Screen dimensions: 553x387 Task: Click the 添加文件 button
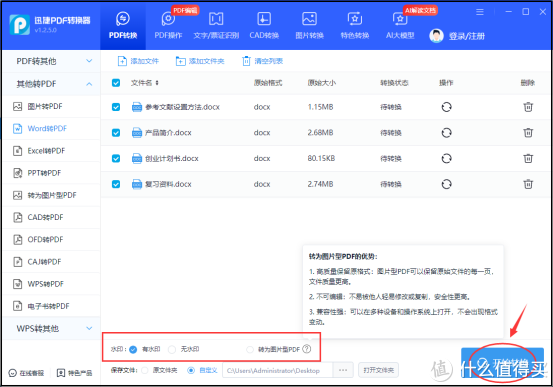click(x=138, y=61)
